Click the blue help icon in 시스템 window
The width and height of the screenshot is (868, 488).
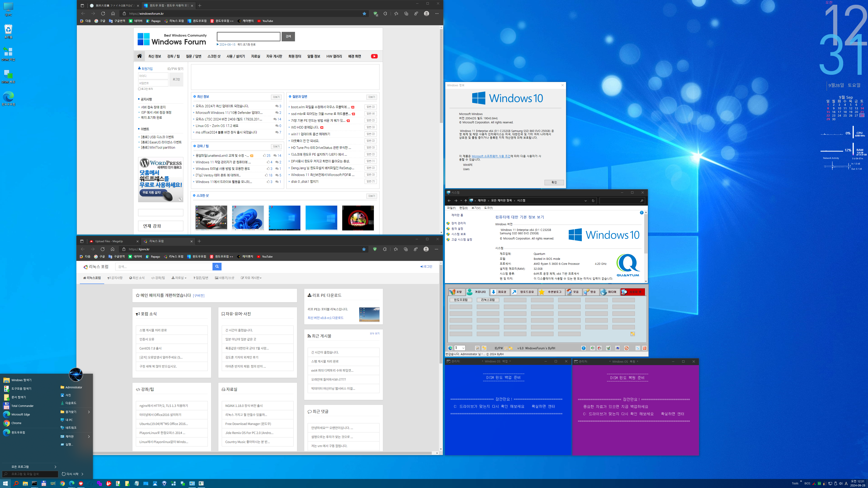coord(642,213)
